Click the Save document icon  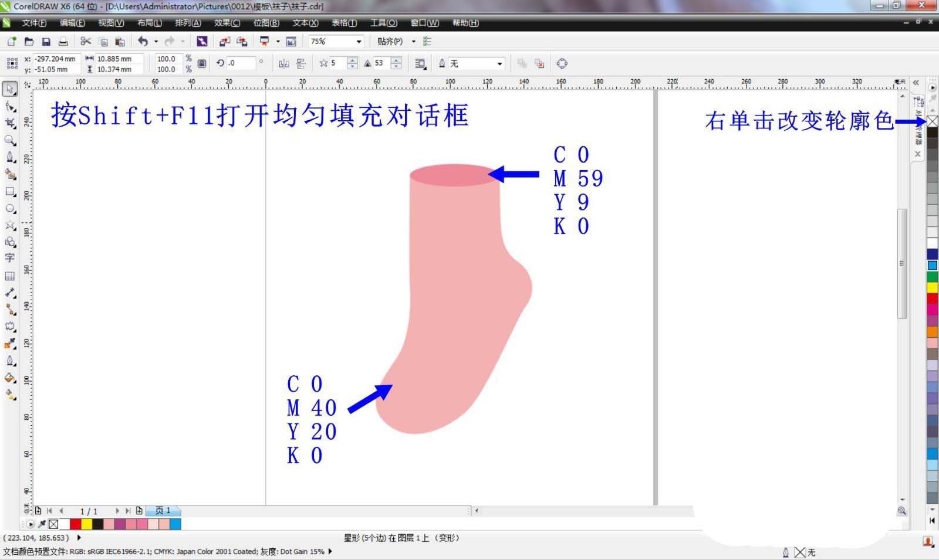(x=46, y=41)
